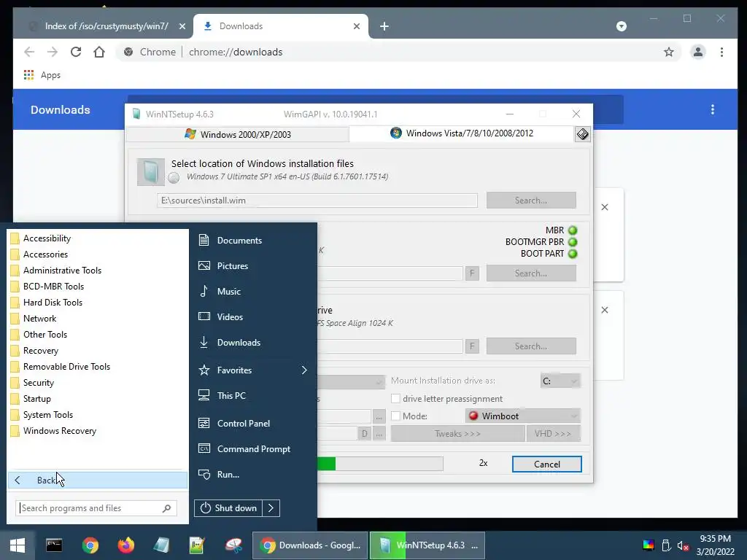
Task: Open Command Prompt taskbar icon
Action: pyautogui.click(x=54, y=545)
